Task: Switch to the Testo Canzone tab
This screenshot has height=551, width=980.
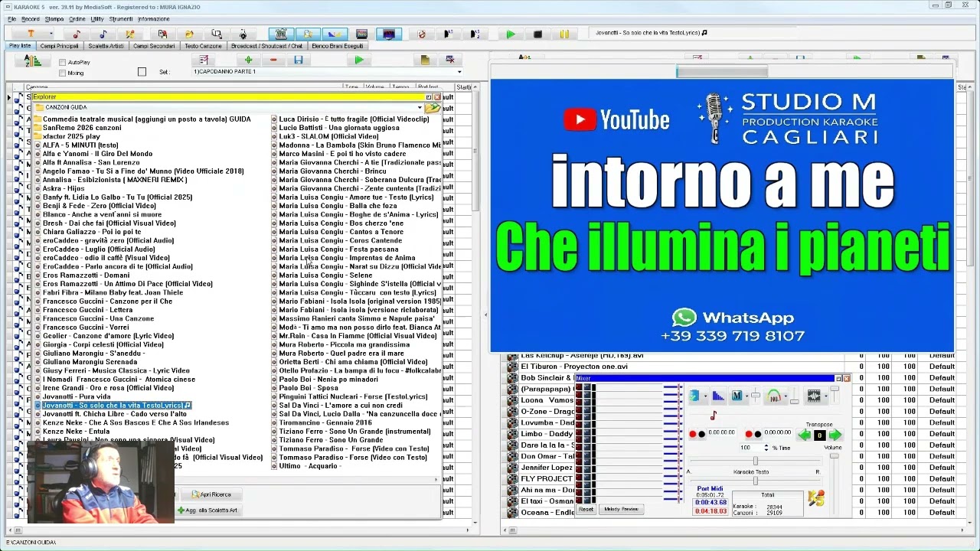Action: pos(203,46)
